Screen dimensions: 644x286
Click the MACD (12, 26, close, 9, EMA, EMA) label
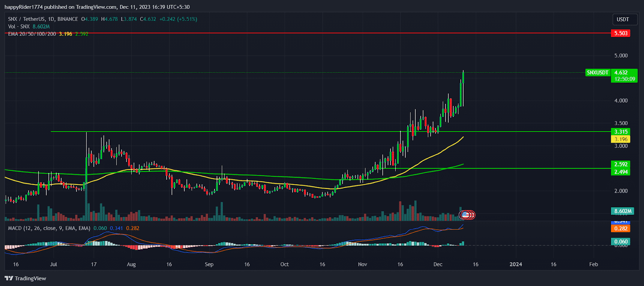pos(49,228)
